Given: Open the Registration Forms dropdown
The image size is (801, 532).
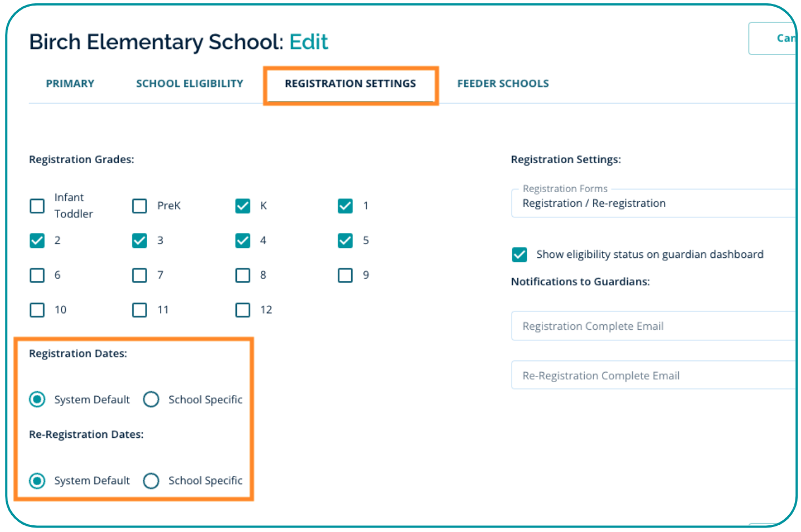Looking at the screenshot, I should (x=652, y=203).
